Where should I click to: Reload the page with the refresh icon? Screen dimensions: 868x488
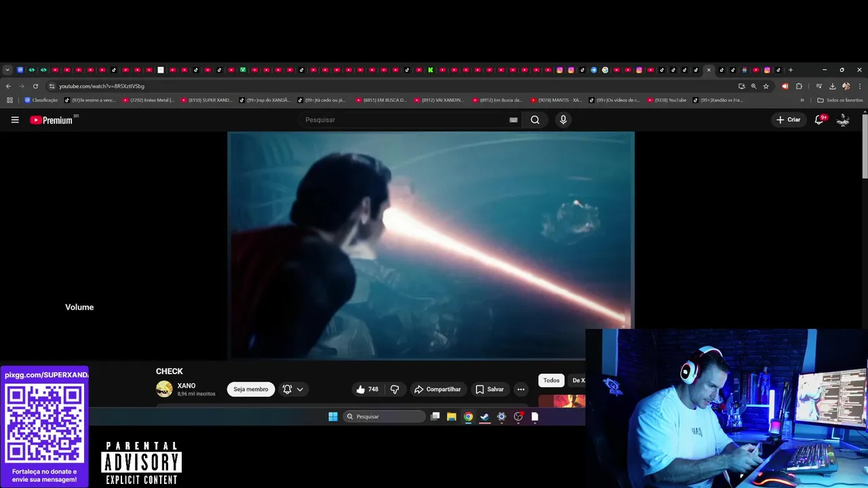tap(35, 87)
